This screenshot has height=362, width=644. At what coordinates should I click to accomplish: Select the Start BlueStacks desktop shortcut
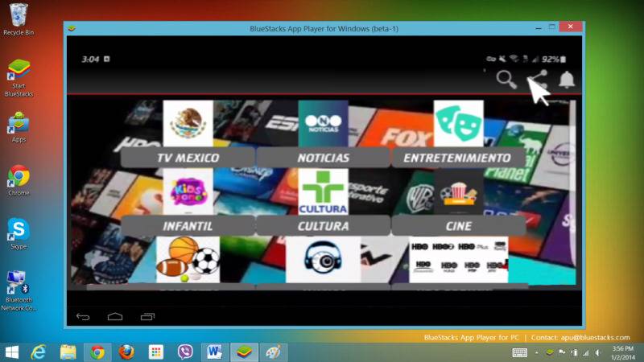19,78
